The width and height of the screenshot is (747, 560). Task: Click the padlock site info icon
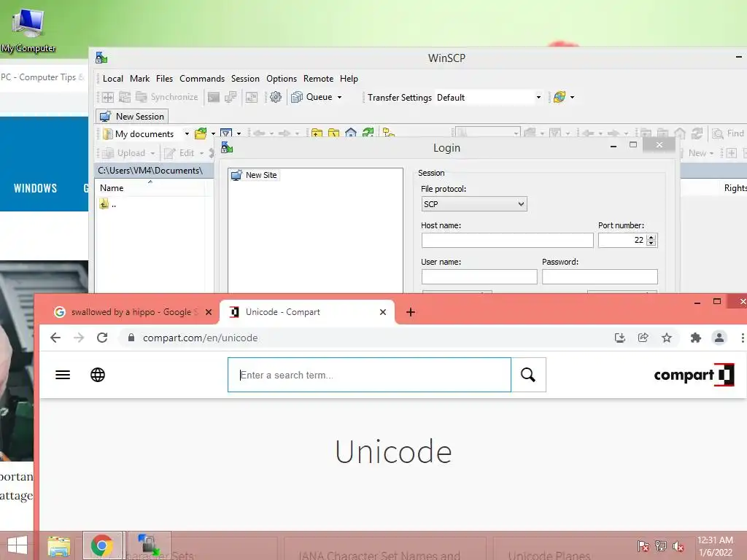(131, 338)
